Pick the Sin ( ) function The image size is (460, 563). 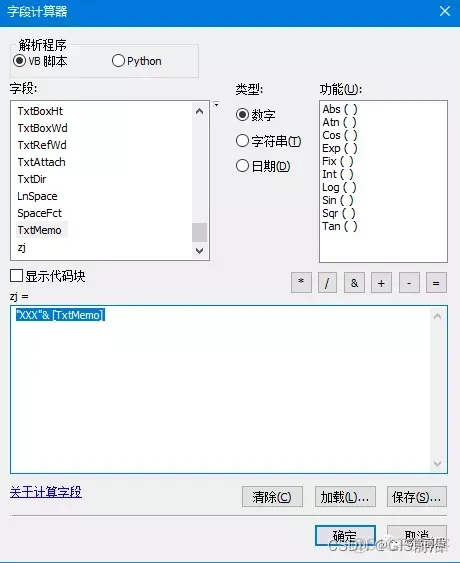click(338, 200)
